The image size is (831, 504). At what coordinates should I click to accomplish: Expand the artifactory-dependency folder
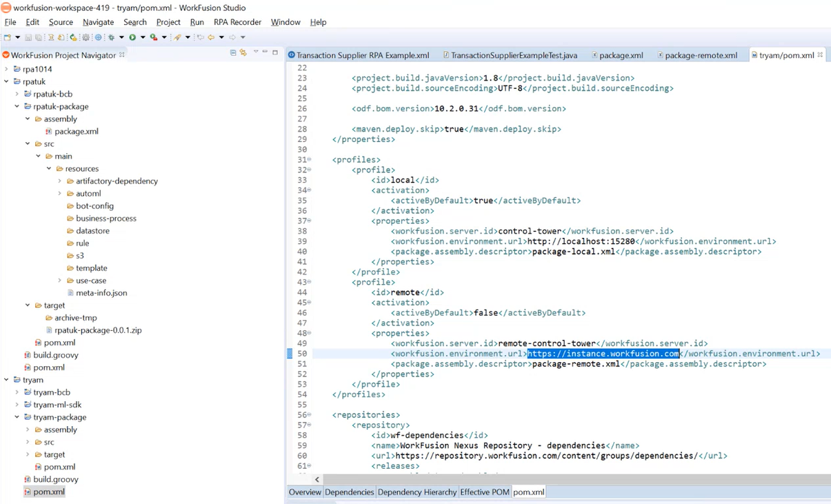(60, 181)
